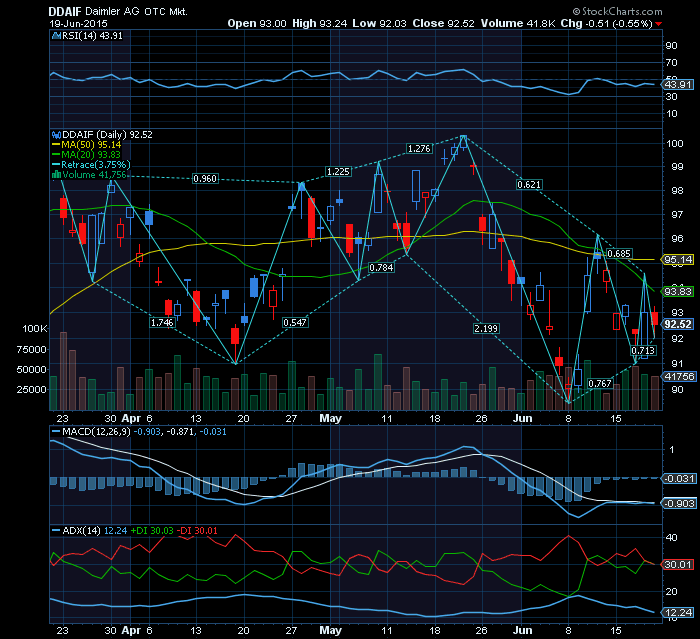Image resolution: width=700 pixels, height=639 pixels.
Task: Click the +DI 30.03 legend text
Action: 152,531
